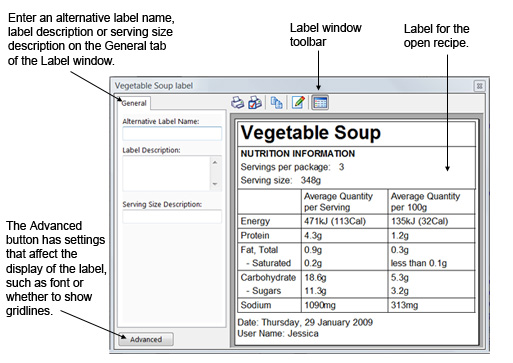The width and height of the screenshot is (513, 363).
Task: Click the 'less than 0.1g' cell
Action: [419, 263]
